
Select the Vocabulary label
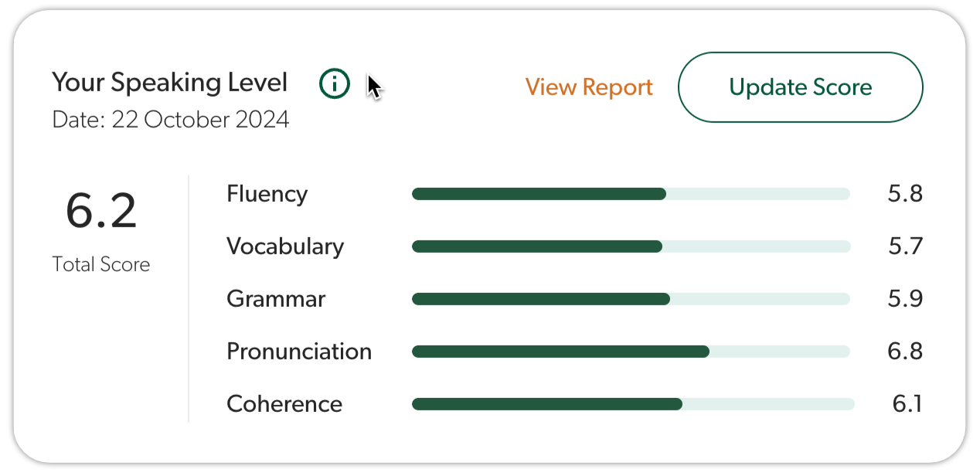284,246
